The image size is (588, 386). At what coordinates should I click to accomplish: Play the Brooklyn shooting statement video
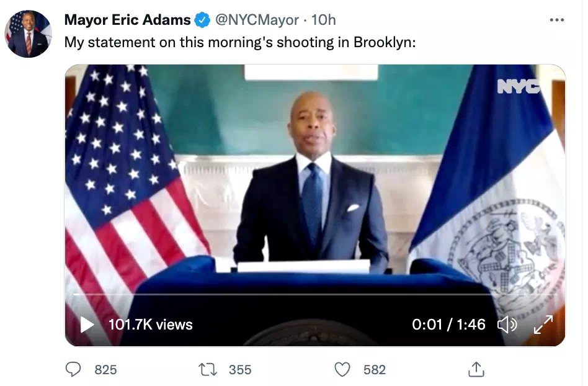[x=87, y=325]
